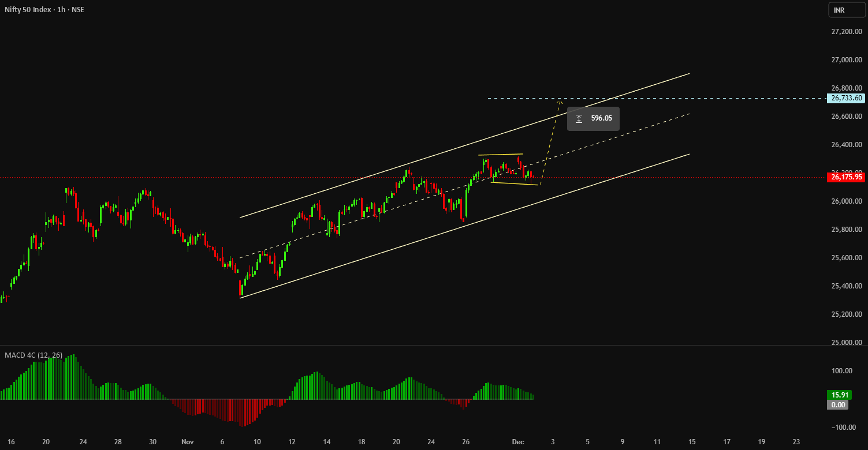The image size is (868, 450).
Task: Click the current price label 26,175.95
Action: pyautogui.click(x=846, y=177)
